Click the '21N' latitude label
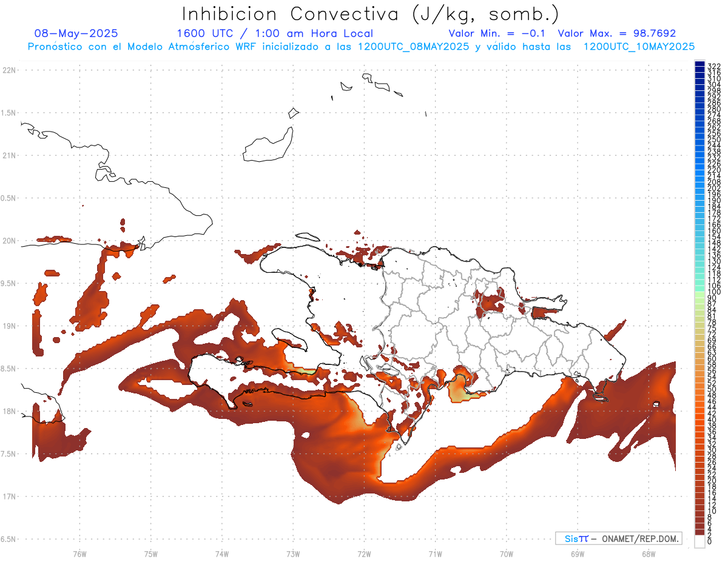 point(10,155)
